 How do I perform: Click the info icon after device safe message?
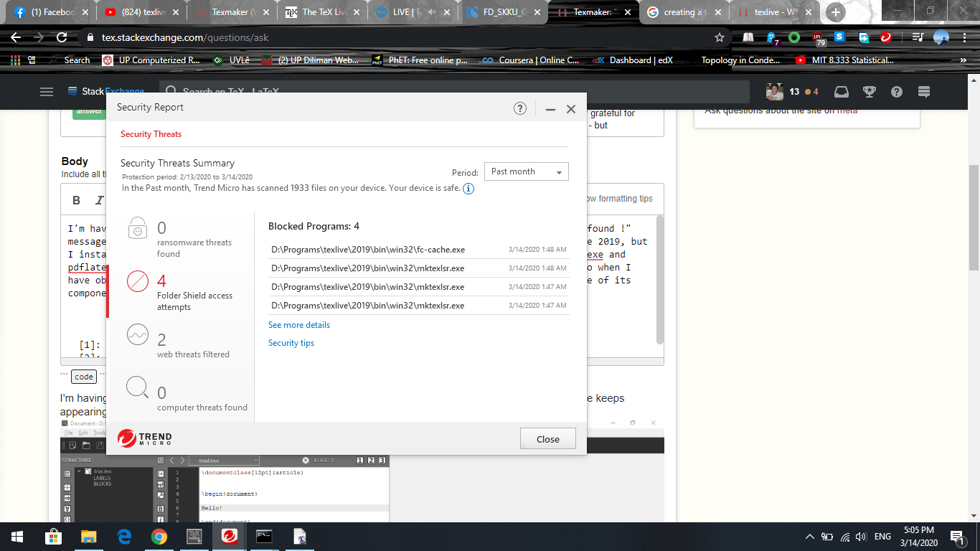468,189
